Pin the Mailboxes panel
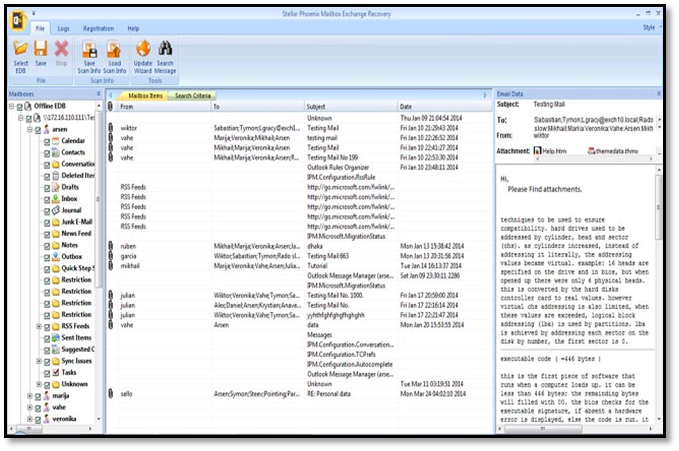The width and height of the screenshot is (679, 451). [98, 94]
